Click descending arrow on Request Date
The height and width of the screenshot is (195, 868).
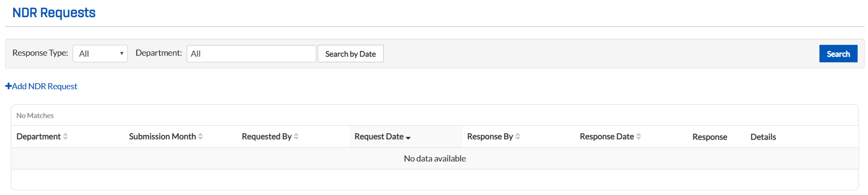click(x=408, y=137)
